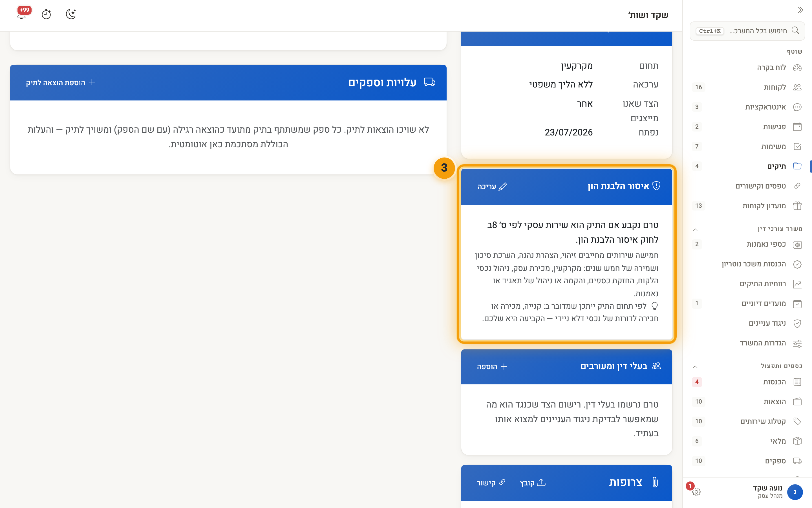Collapse the כספים ותפעול section
Viewport: 812px width, 508px height.
pyautogui.click(x=695, y=367)
